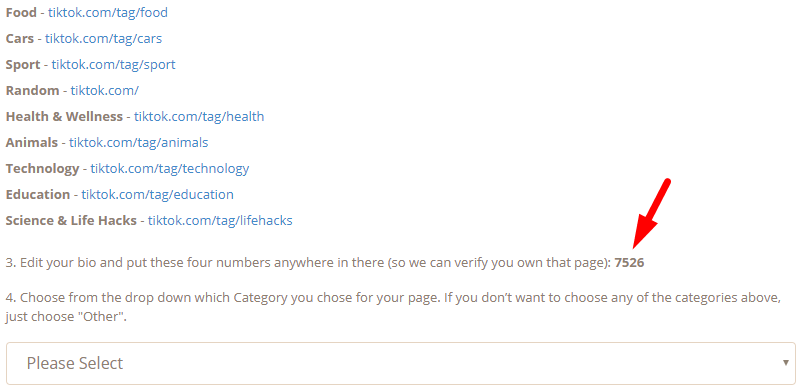Click step 4 category instruction text
The image size is (800, 389).
click(393, 307)
